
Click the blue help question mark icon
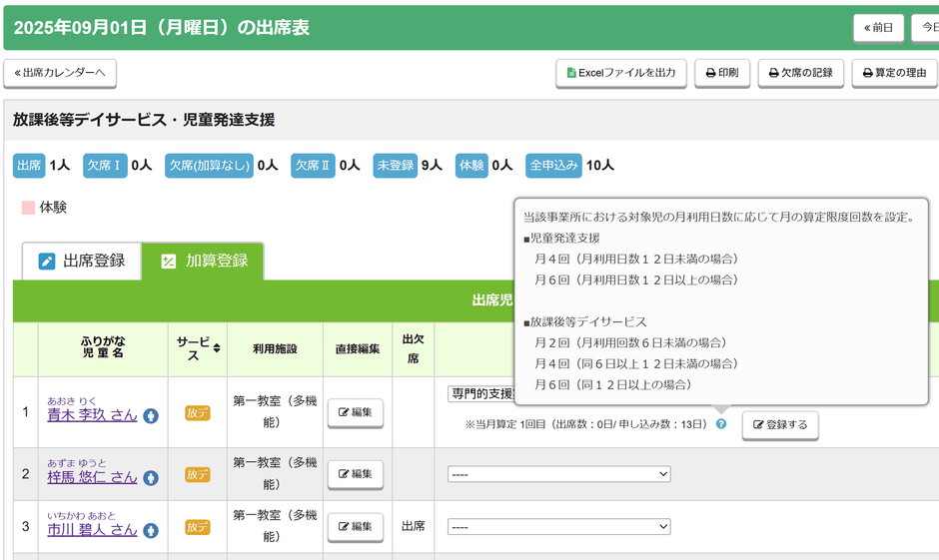(721, 424)
